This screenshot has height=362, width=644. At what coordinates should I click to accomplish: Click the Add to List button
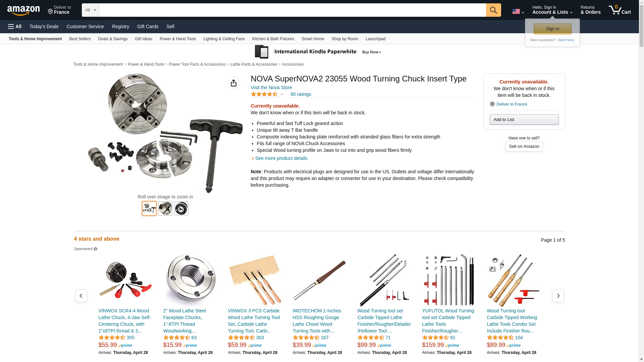(x=524, y=120)
